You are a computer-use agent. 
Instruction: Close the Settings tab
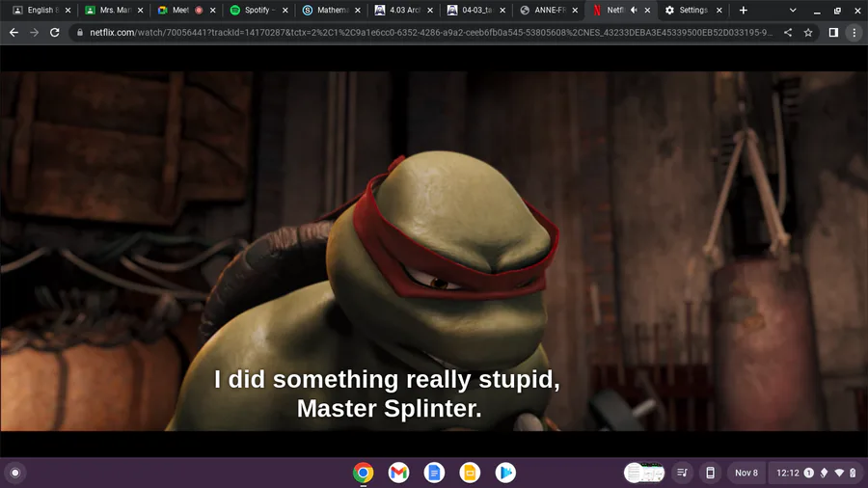point(719,10)
